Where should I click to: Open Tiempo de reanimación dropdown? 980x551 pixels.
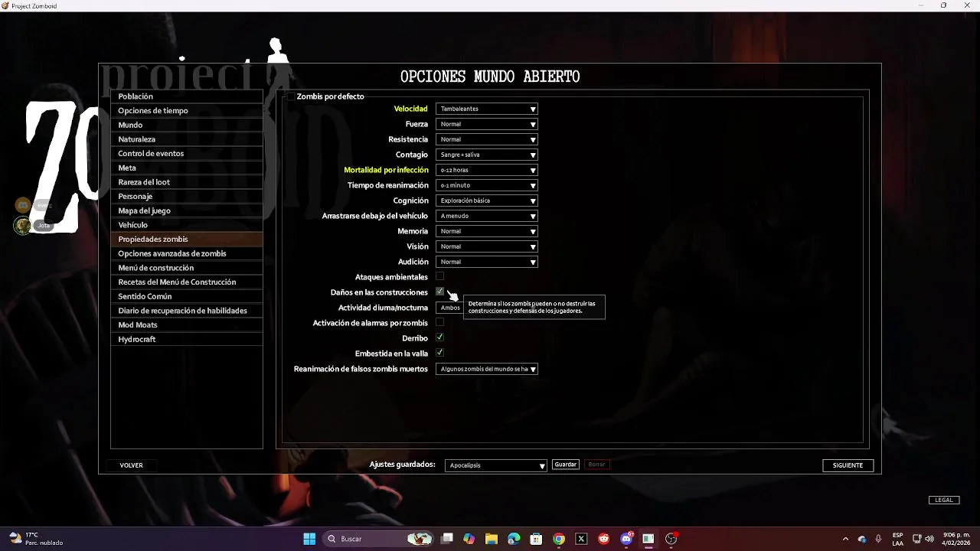[x=487, y=185]
